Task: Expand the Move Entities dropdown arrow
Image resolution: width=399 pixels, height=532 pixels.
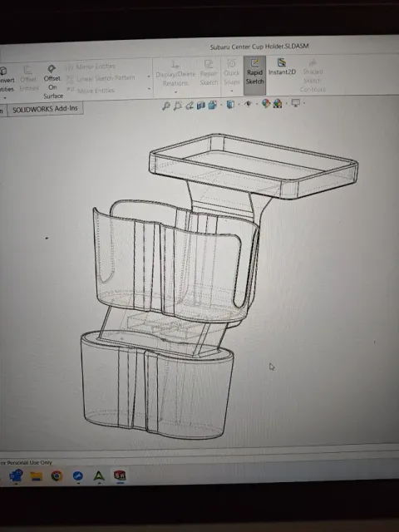Action: (x=149, y=89)
